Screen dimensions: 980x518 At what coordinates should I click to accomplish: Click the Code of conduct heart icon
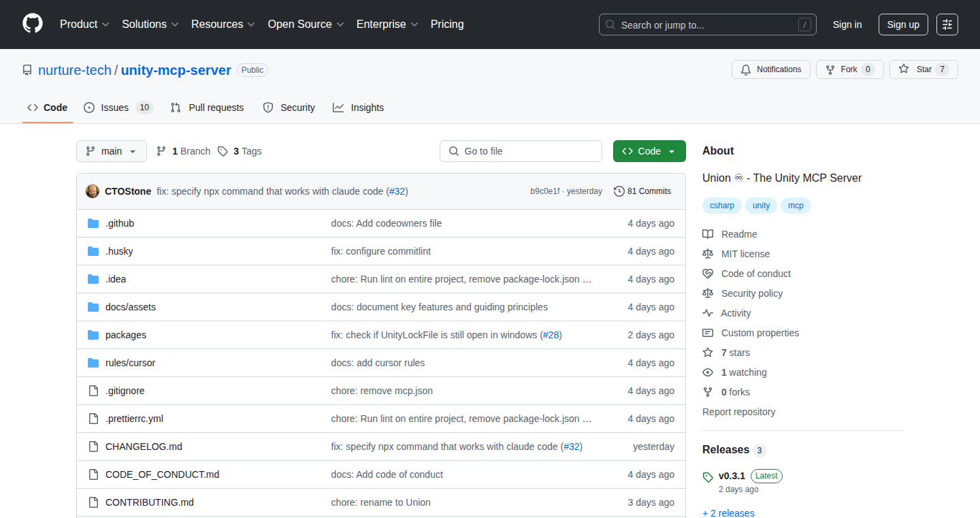point(708,274)
